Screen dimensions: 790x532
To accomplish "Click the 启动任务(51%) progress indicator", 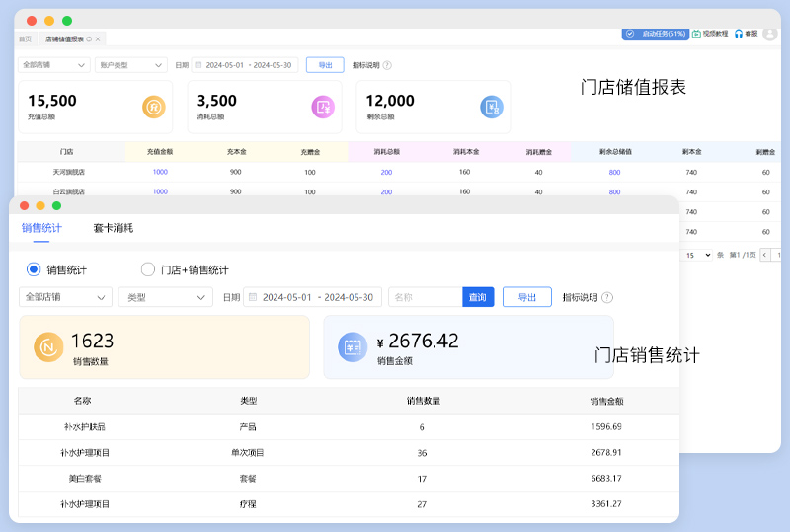I will 655,34.
